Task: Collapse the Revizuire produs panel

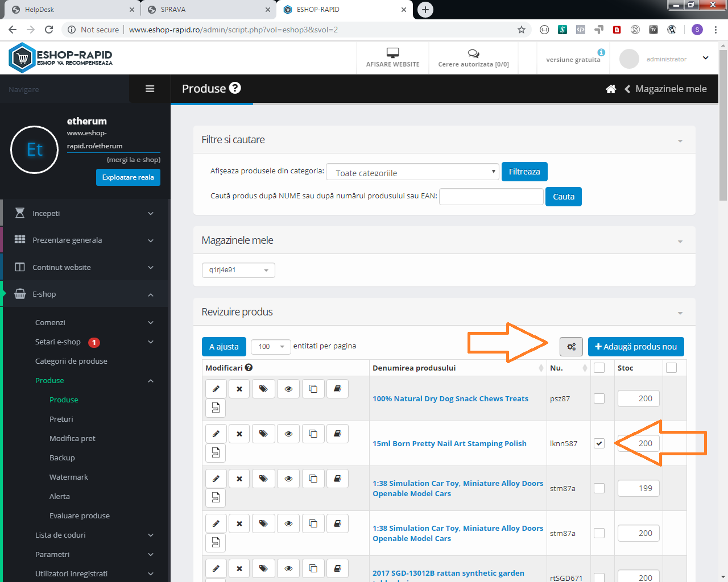Action: (x=680, y=313)
